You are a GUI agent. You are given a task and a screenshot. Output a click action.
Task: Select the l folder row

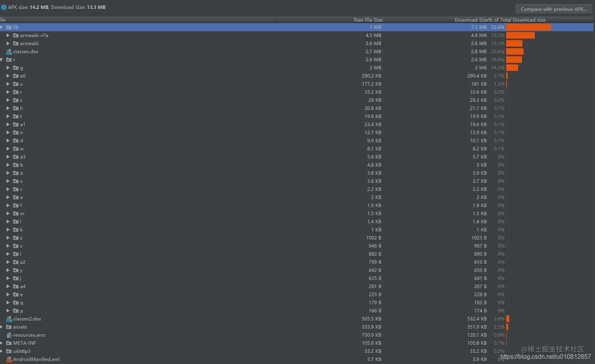point(297,222)
